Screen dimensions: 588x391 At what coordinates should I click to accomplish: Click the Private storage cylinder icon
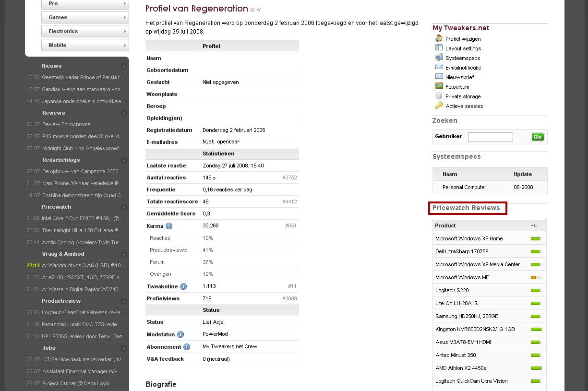click(x=439, y=96)
